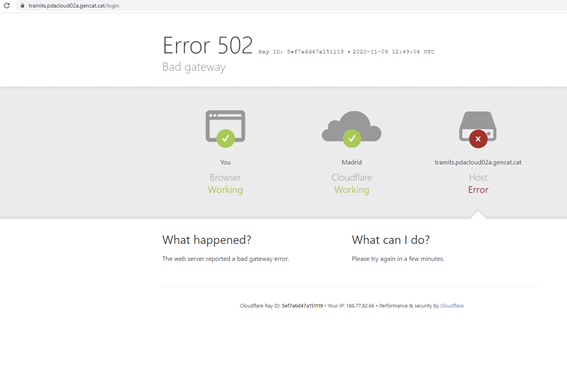
Task: Click the "You" label under browser icon
Action: tap(225, 162)
